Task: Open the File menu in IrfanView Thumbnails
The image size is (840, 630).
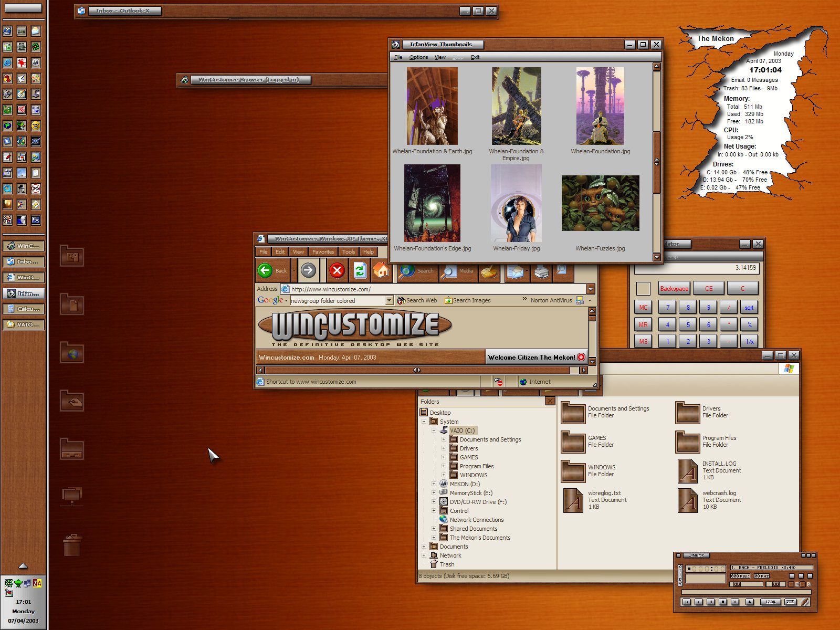Action: 398,57
